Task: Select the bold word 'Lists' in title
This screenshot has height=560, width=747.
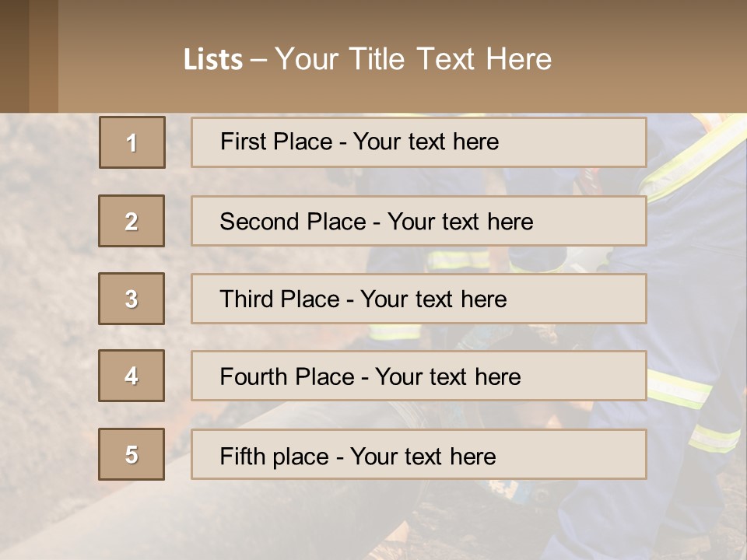Action: (213, 60)
